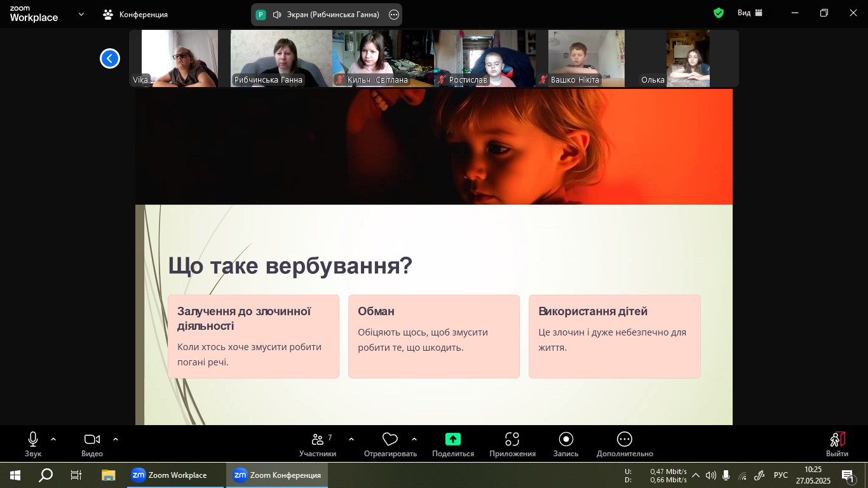The height and width of the screenshot is (488, 868).
Task: Expand video options arrow next to Видео
Action: pyautogui.click(x=116, y=439)
